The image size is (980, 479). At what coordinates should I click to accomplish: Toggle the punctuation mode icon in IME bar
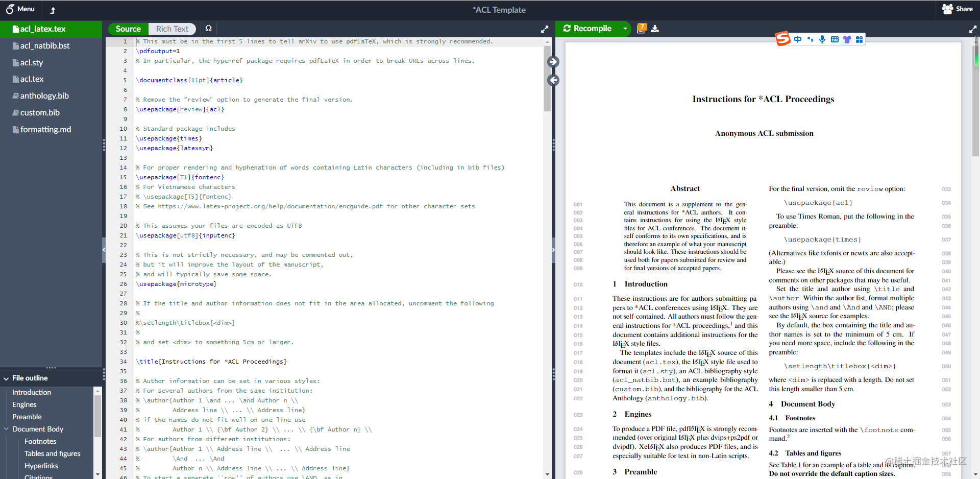(x=810, y=39)
